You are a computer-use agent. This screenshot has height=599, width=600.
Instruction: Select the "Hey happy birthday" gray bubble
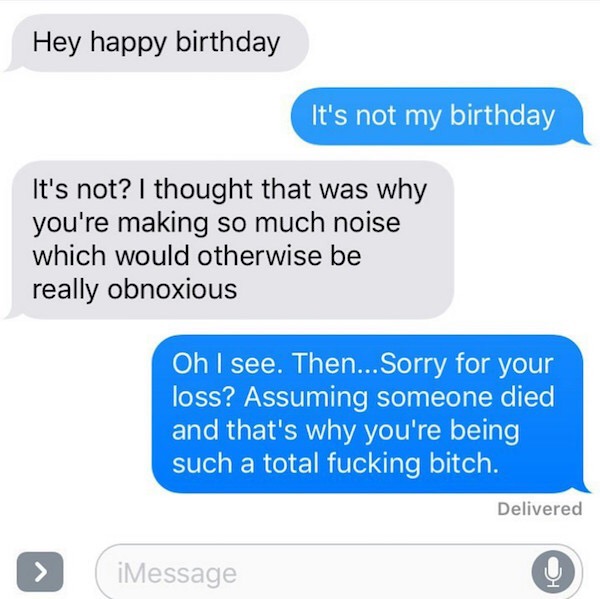157,42
